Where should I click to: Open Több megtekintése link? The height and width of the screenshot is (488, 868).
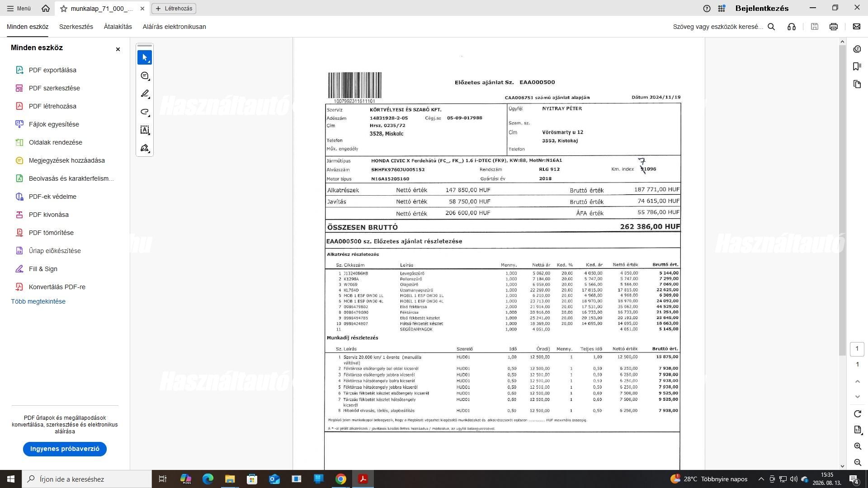click(x=38, y=301)
